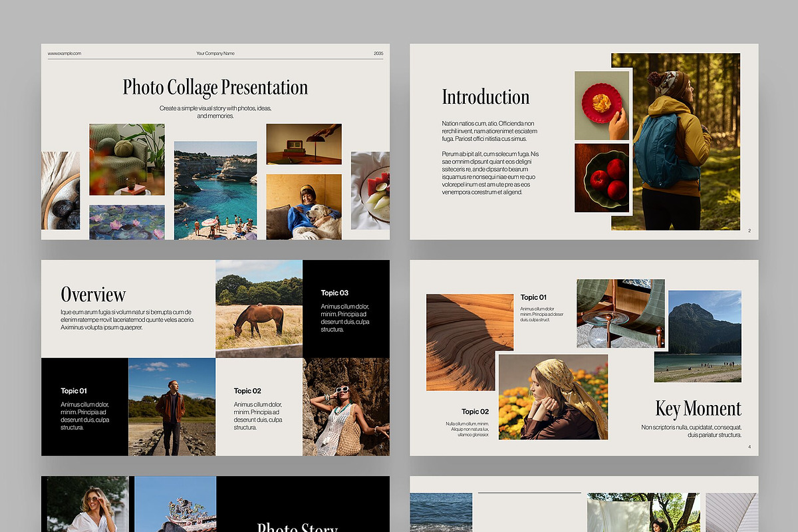Screen dimensions: 798x532
Task: Click the paragraph starting 'Perum ab ipit alit'
Action: tap(490, 173)
